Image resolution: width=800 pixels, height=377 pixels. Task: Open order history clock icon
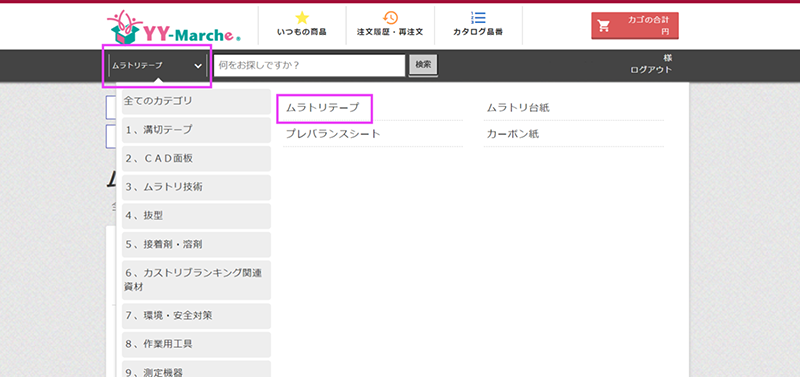click(x=390, y=18)
